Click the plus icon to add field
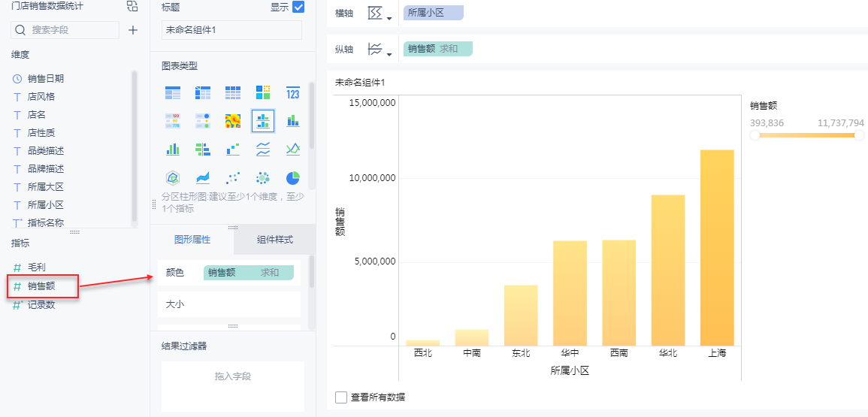868x417 pixels. pyautogui.click(x=133, y=30)
